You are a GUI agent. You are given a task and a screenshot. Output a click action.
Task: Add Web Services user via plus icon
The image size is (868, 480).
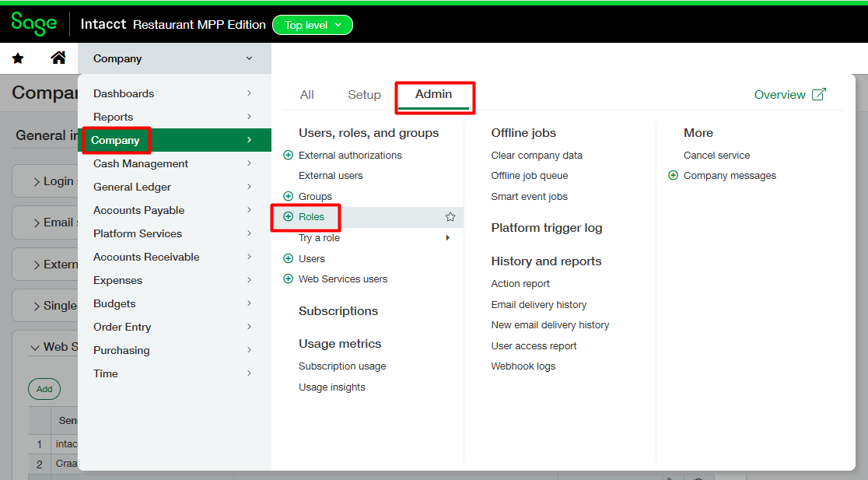click(x=288, y=279)
